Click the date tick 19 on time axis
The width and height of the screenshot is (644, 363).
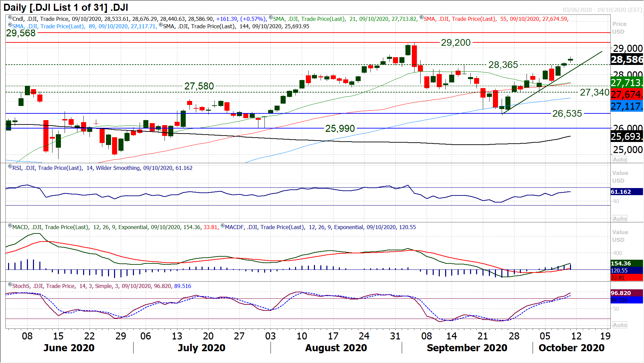coord(605,336)
